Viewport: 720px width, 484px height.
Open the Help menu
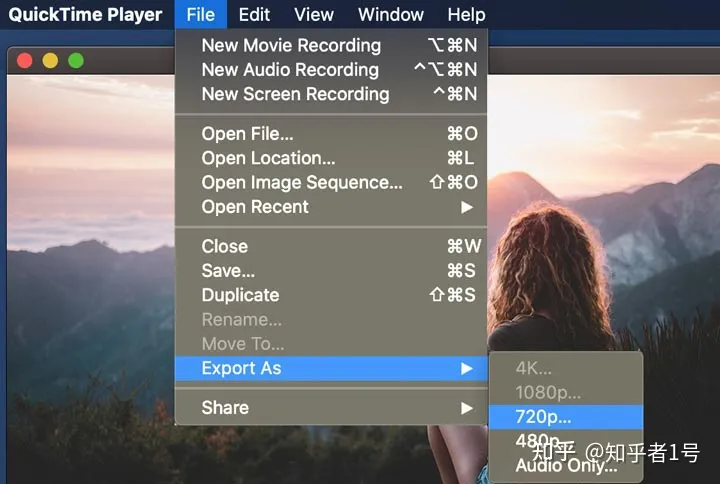tap(466, 15)
